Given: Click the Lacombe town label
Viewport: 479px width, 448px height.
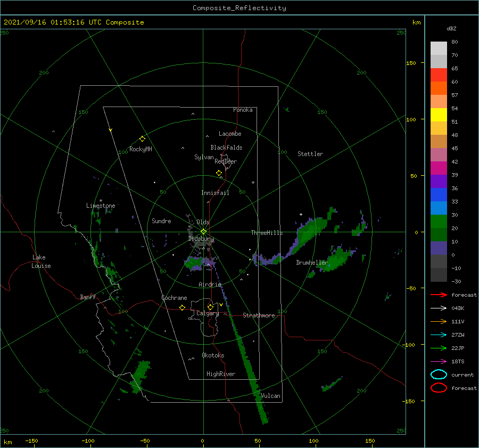Looking at the screenshot, I should pyautogui.click(x=230, y=134).
